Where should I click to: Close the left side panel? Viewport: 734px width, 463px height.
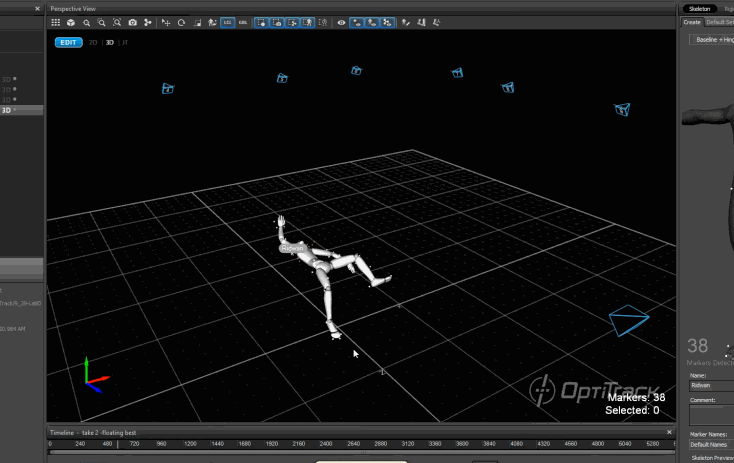coord(37,8)
